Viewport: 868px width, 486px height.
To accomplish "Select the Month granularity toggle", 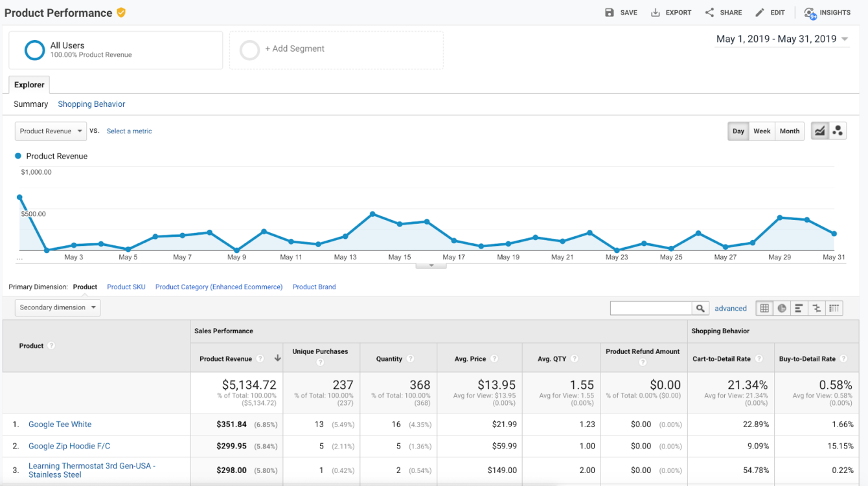I will tap(790, 131).
